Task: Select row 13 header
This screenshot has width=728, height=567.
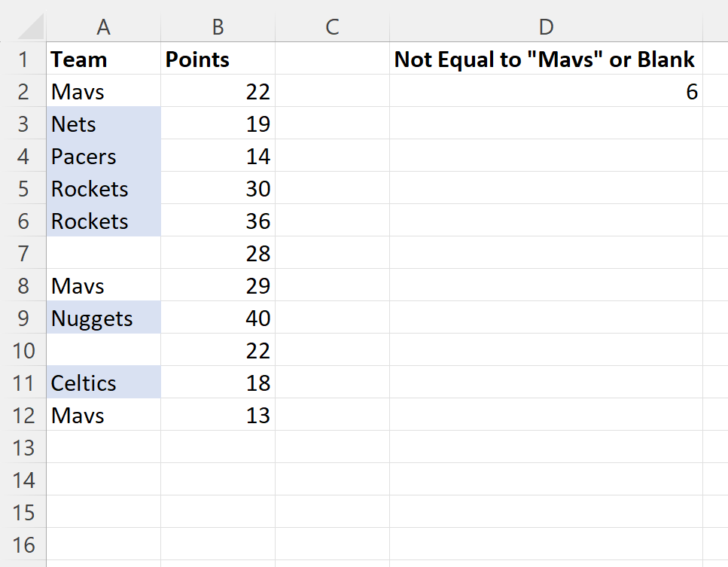Action: 23,447
